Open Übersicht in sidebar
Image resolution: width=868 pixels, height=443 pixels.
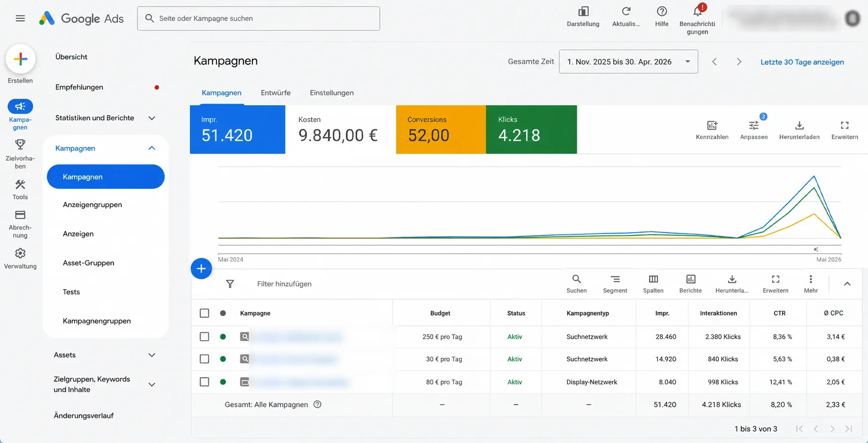tap(71, 57)
